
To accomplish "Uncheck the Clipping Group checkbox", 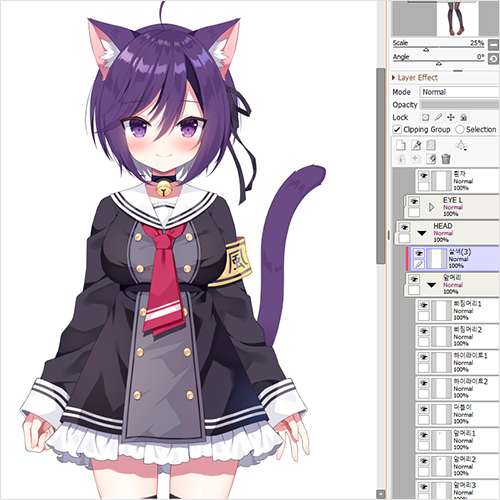I will pos(397,129).
